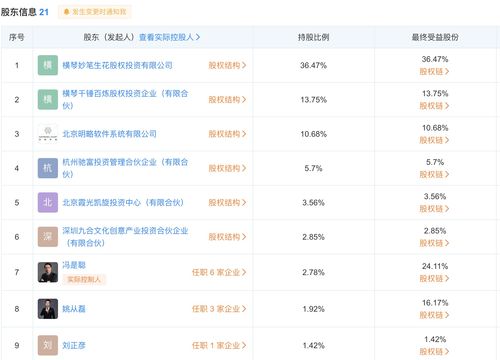500x360 pixels.
Task: Open 股权链 under 13.75% beneficial share
Action: click(434, 106)
